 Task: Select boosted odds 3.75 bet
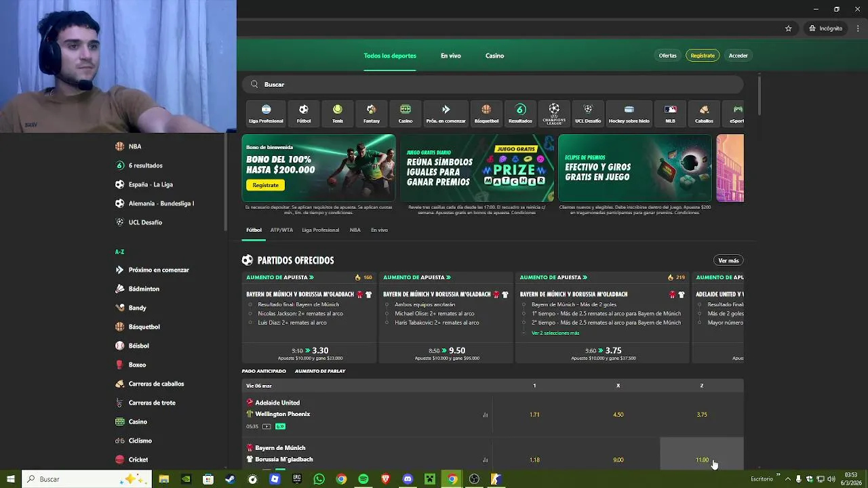604,353
